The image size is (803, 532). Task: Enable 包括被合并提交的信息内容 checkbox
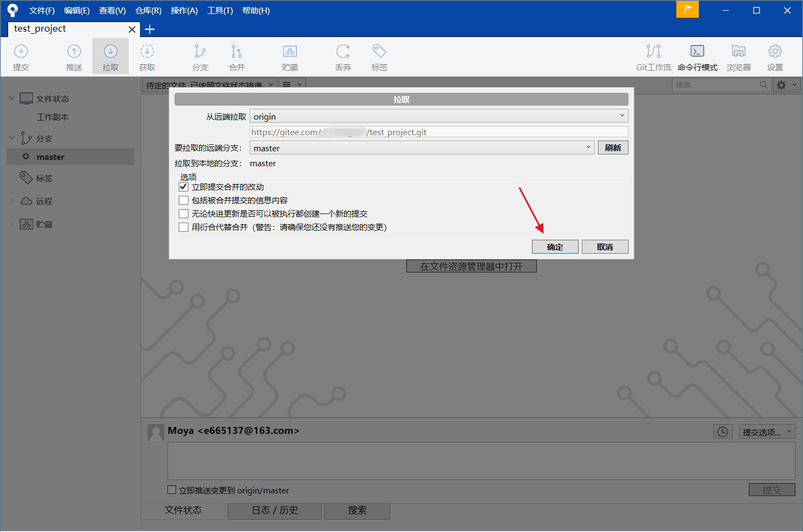[x=184, y=200]
